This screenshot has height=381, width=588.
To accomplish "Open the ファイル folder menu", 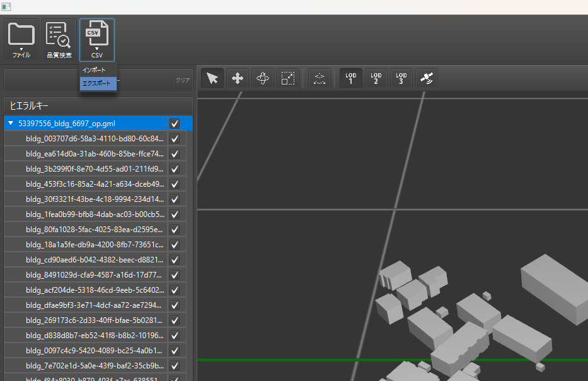I will tap(21, 40).
